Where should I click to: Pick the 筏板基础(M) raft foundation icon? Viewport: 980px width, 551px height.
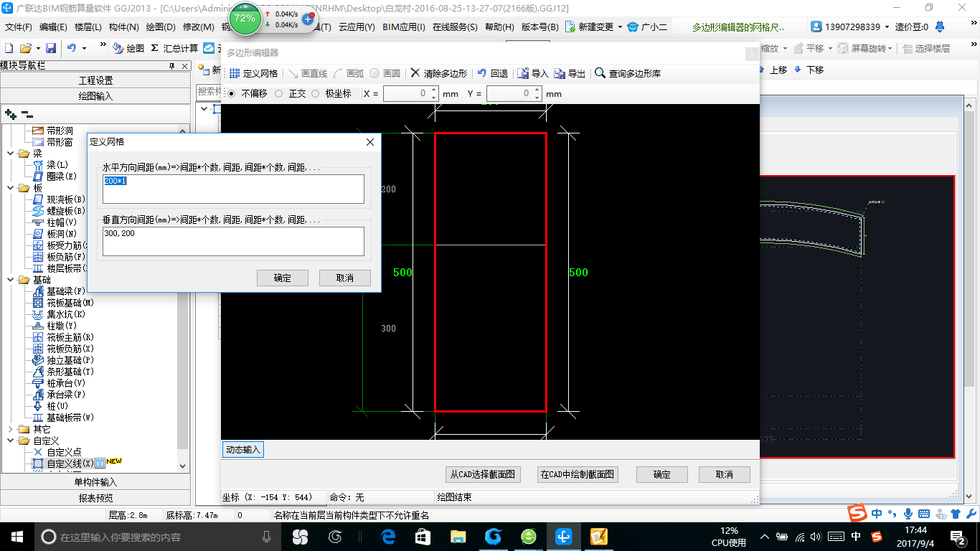[39, 303]
